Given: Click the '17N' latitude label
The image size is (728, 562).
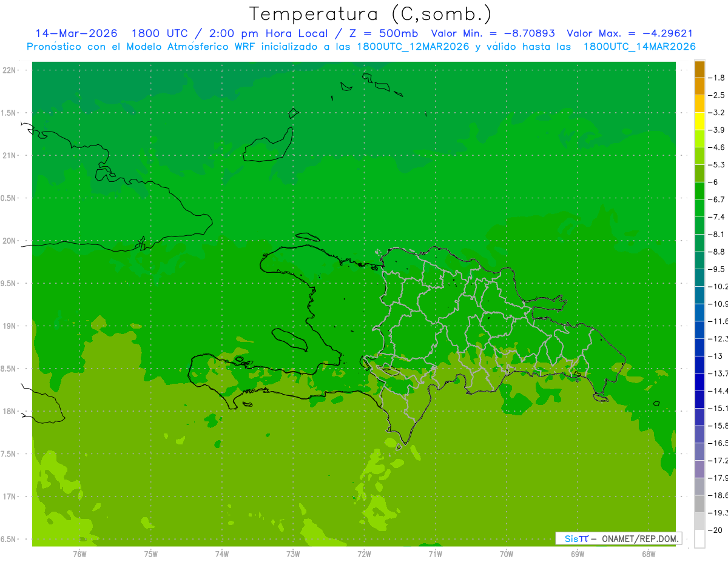Looking at the screenshot, I should (x=10, y=497).
